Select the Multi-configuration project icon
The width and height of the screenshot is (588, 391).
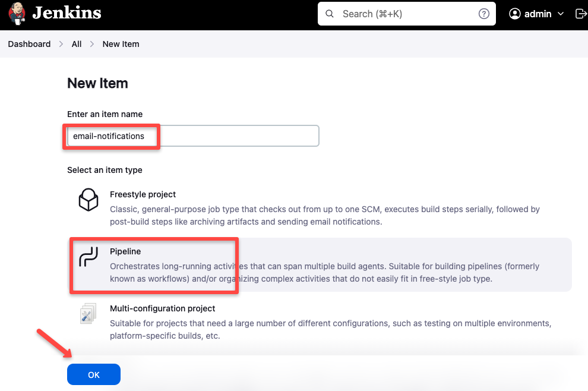tap(88, 313)
